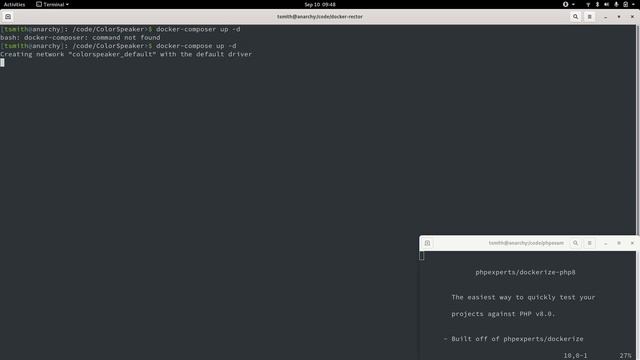Click the main terminal cursor block
The image size is (640, 360).
2,62
